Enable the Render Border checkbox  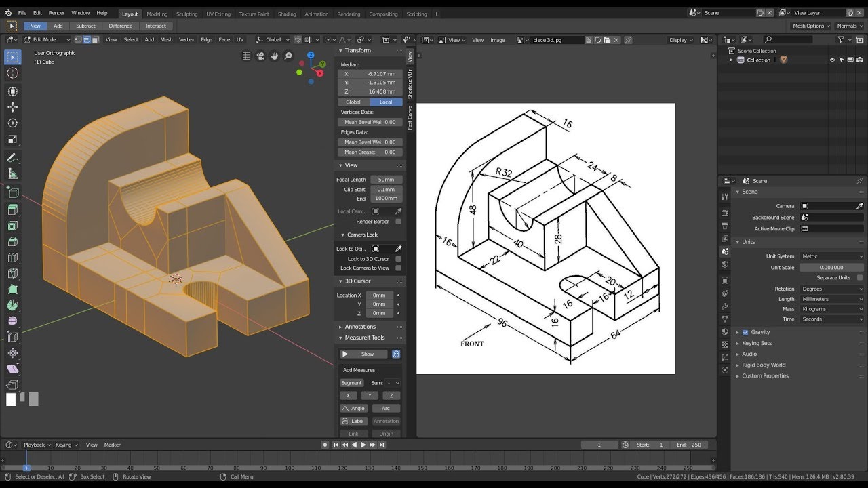(398, 222)
